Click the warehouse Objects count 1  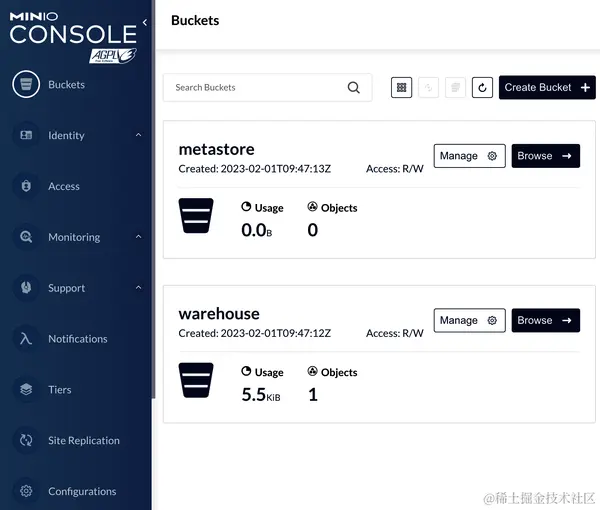(x=313, y=394)
